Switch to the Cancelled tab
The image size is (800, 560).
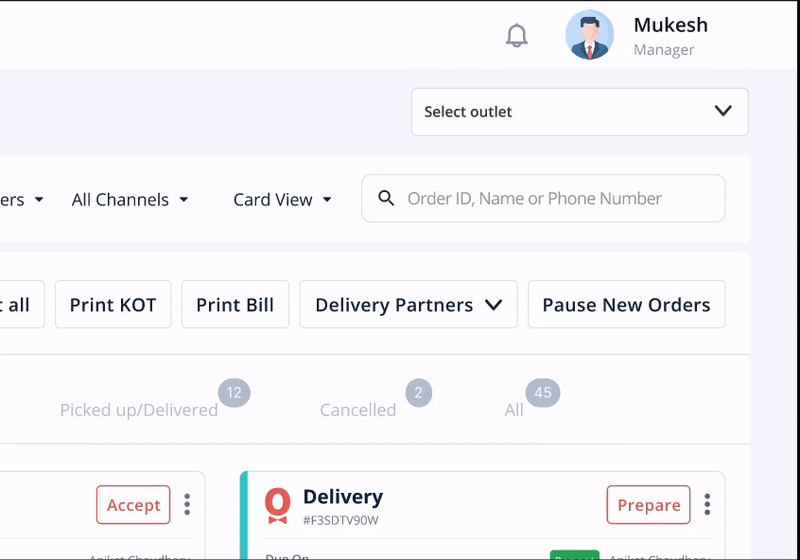tap(358, 410)
